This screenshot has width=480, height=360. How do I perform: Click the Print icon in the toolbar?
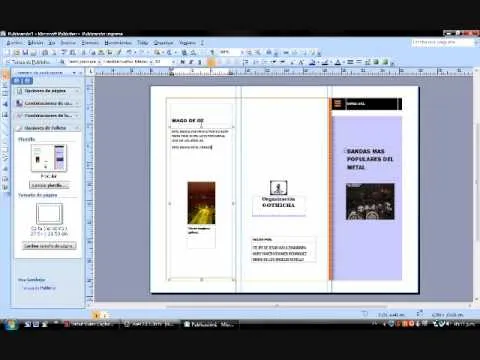[45, 52]
